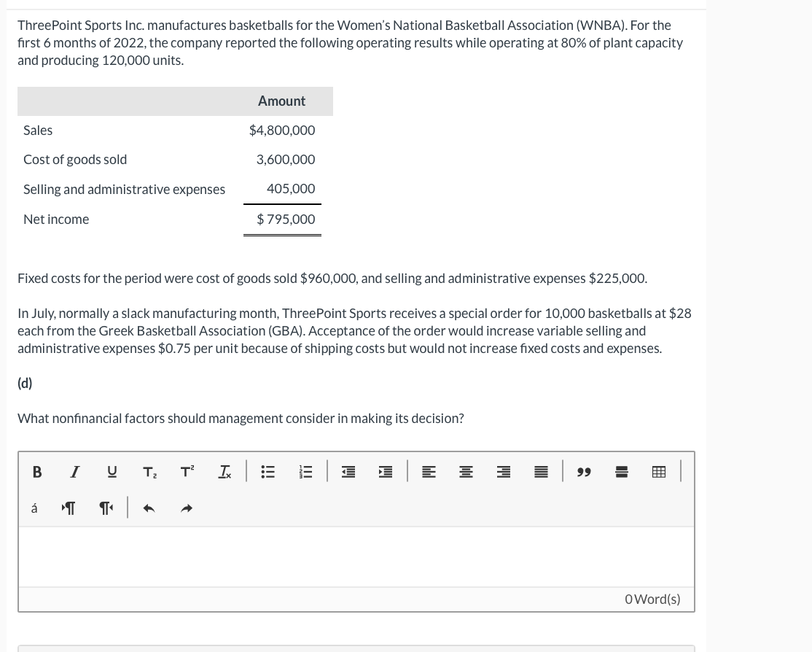
Task: Redo the last edit
Action: tap(186, 508)
